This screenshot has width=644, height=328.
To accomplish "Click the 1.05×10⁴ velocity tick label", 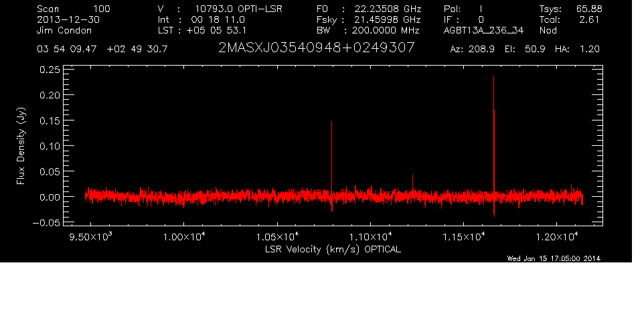I will (278, 236).
